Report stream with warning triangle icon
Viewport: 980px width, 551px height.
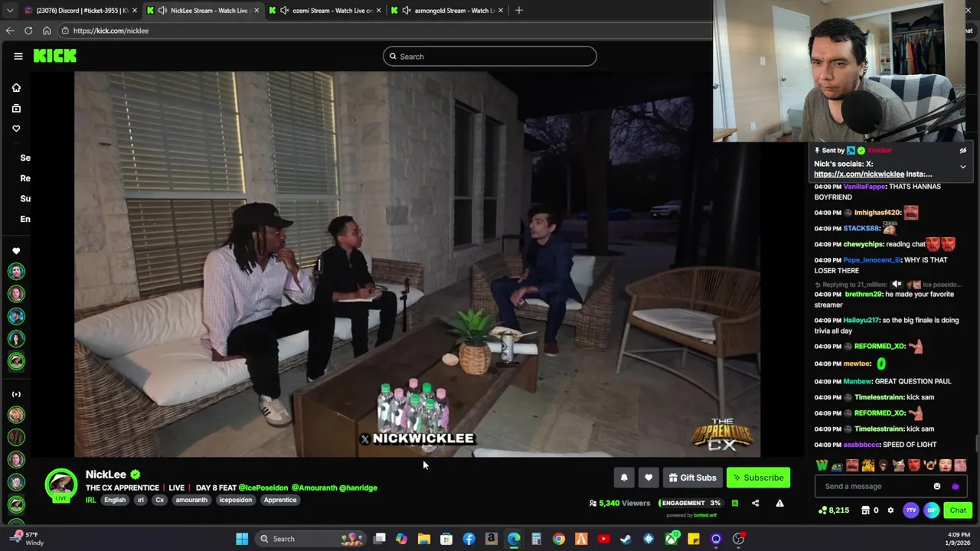point(779,503)
